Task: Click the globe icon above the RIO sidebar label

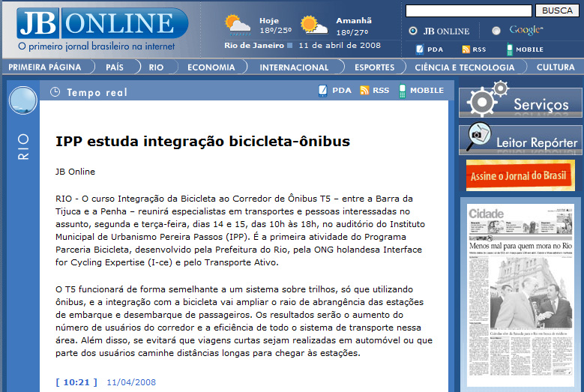Action: (x=22, y=100)
